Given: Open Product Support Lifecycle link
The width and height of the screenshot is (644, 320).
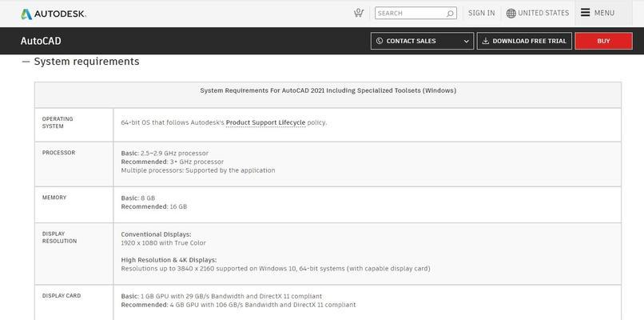Looking at the screenshot, I should (x=266, y=122).
